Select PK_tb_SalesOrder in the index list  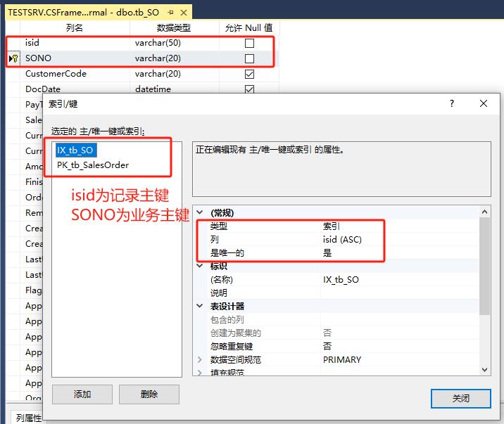[93, 165]
